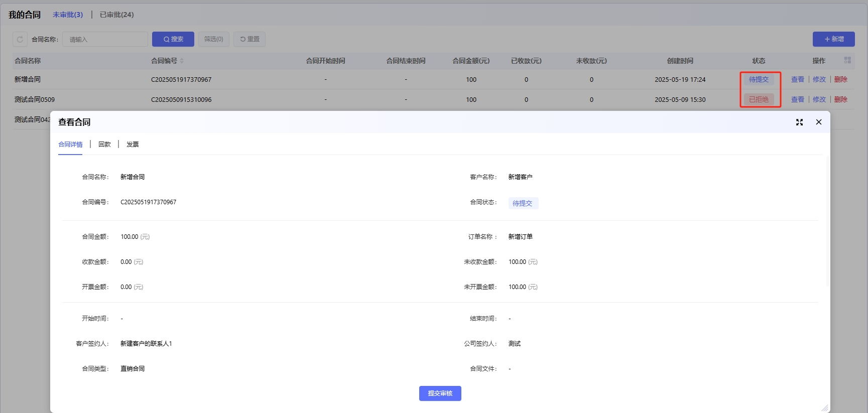Click 修改 for 测试合同0509 row

click(819, 99)
